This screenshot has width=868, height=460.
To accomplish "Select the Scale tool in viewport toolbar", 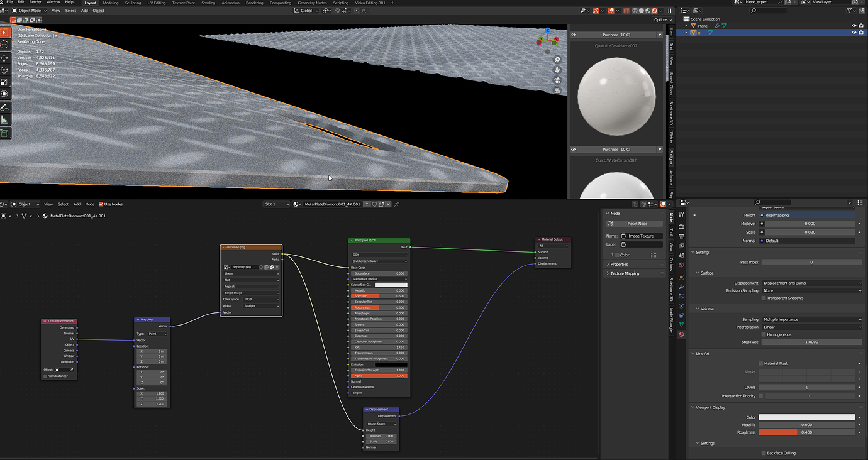I will tap(4, 82).
